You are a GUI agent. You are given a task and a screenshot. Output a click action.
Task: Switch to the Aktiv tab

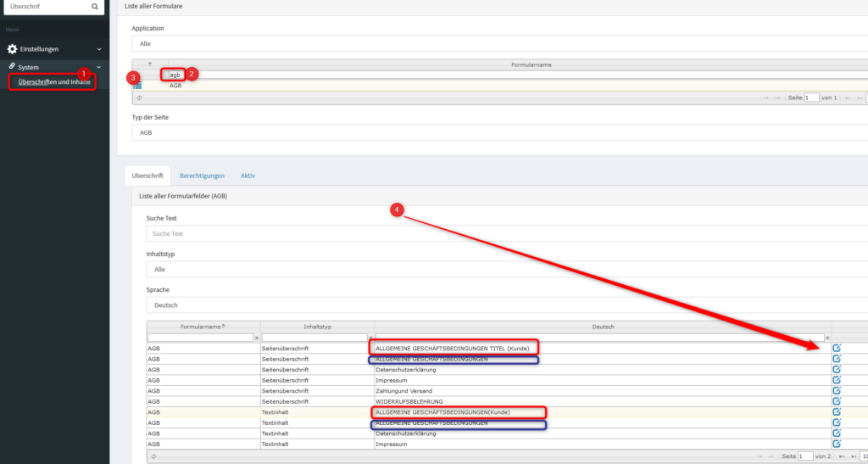coord(248,176)
